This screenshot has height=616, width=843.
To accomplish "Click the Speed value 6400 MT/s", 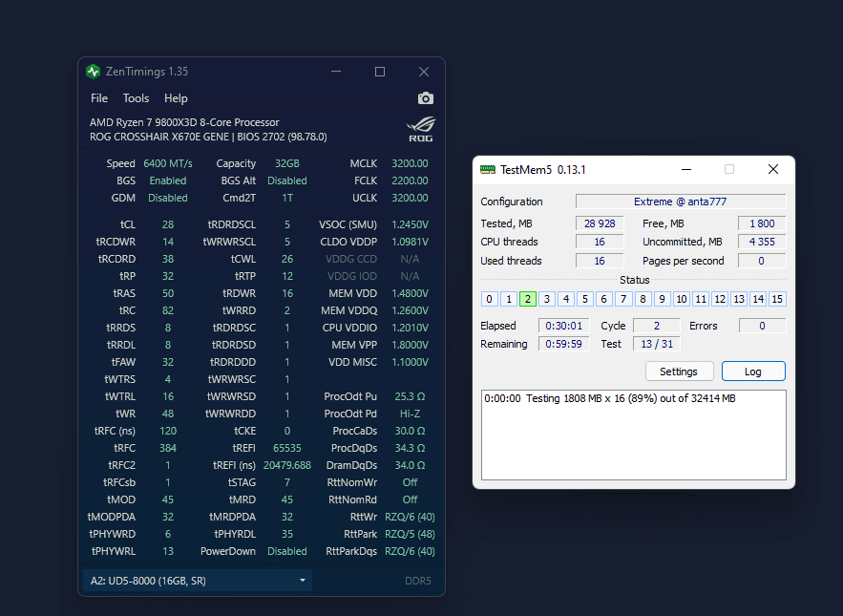I will [168, 163].
